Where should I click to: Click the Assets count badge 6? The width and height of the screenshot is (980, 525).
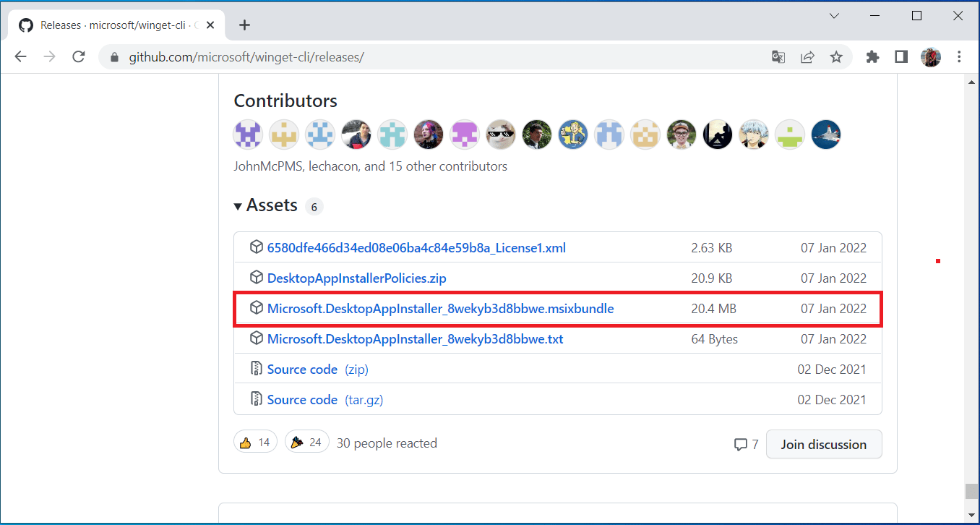tap(314, 207)
